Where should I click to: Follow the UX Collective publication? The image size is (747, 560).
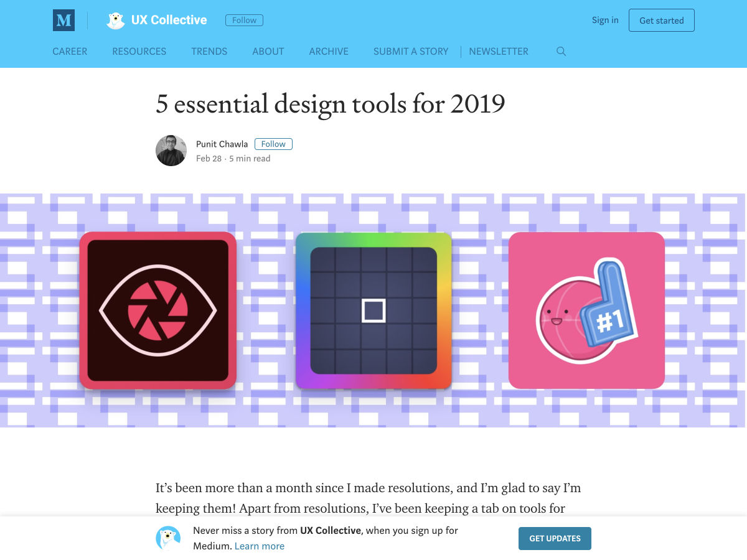(x=244, y=21)
